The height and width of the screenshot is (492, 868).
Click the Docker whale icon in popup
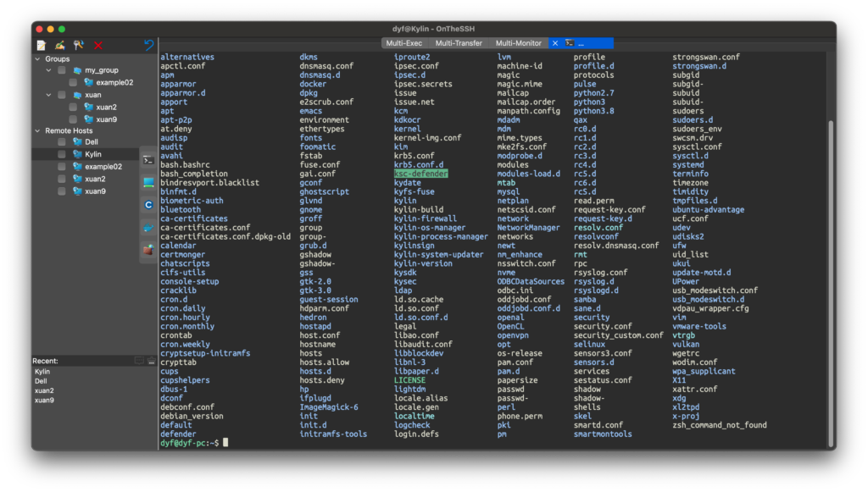click(x=148, y=227)
